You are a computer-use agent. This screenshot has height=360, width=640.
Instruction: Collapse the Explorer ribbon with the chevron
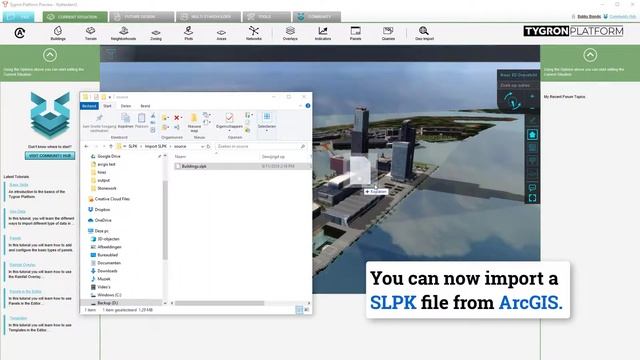point(300,106)
